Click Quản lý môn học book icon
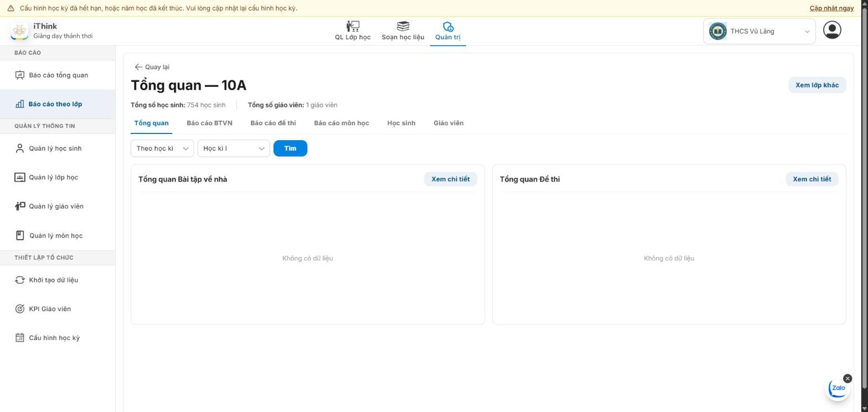The height and width of the screenshot is (412, 868). tap(20, 235)
